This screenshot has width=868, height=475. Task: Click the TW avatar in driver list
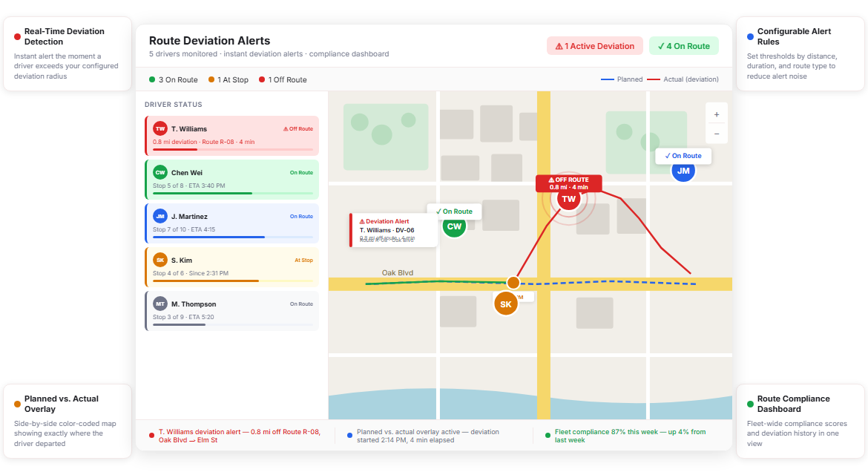[x=160, y=128]
